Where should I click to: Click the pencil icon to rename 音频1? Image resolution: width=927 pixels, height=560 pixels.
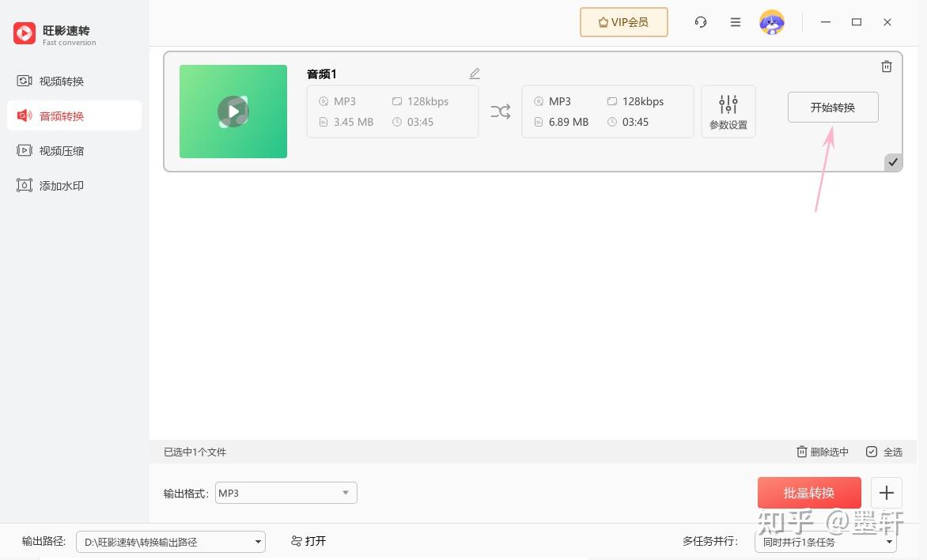(x=475, y=73)
